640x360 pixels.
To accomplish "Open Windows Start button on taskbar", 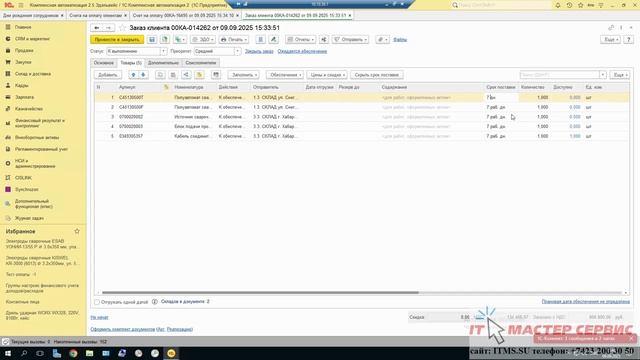I will pos(8,353).
